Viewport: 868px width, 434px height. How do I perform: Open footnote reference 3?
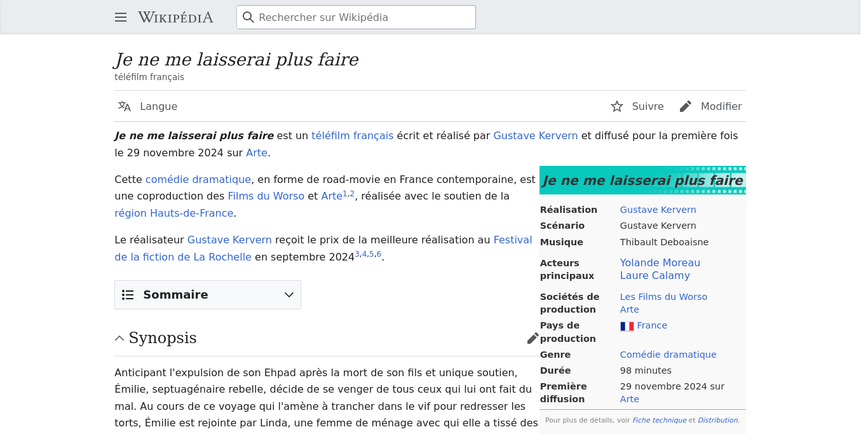click(x=357, y=254)
